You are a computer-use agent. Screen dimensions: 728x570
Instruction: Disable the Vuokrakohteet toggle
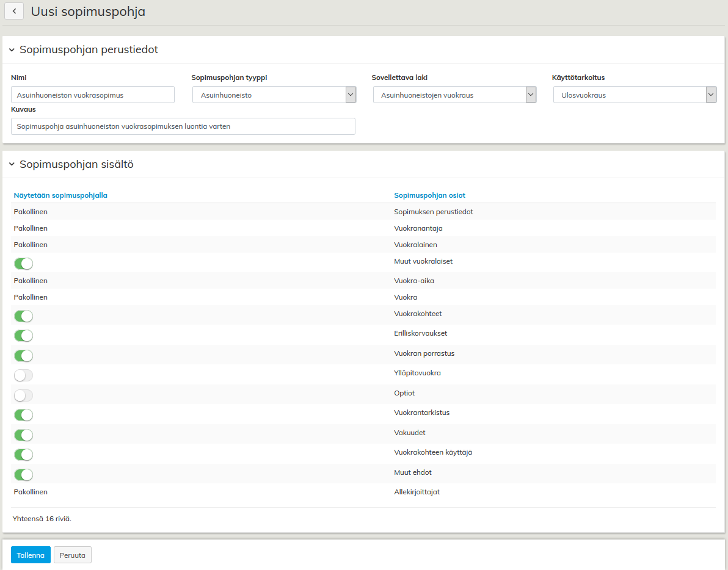pyautogui.click(x=23, y=316)
